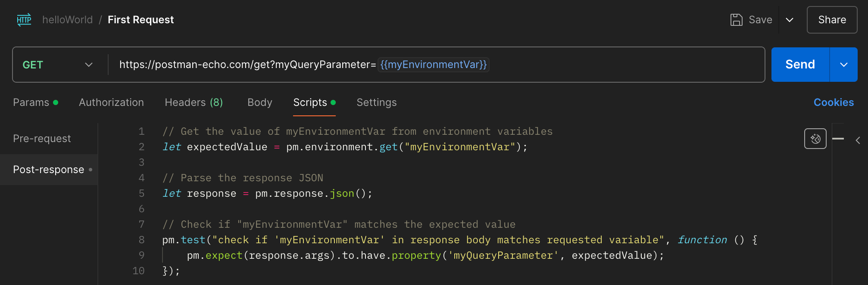Image resolution: width=868 pixels, height=285 pixels.
Task: Place cursor on the expectedValue declaration line
Action: click(345, 147)
